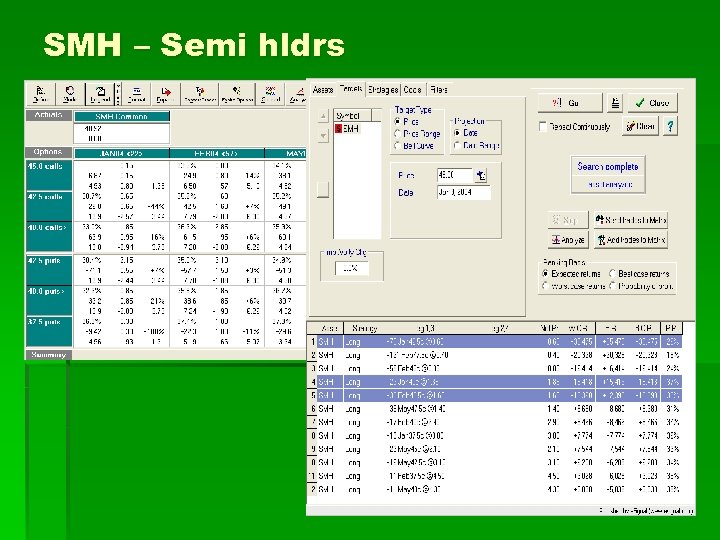Click the Clear button
This screenshot has width=720, height=540.
(x=641, y=126)
